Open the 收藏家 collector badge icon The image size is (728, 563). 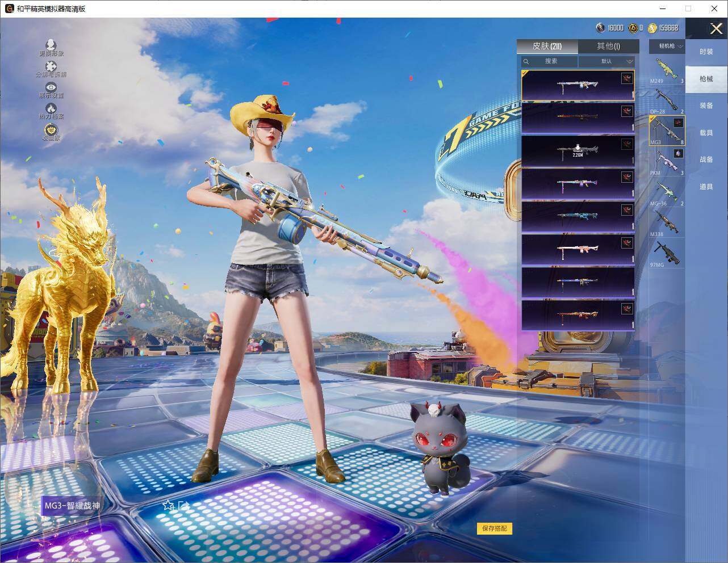(51, 130)
